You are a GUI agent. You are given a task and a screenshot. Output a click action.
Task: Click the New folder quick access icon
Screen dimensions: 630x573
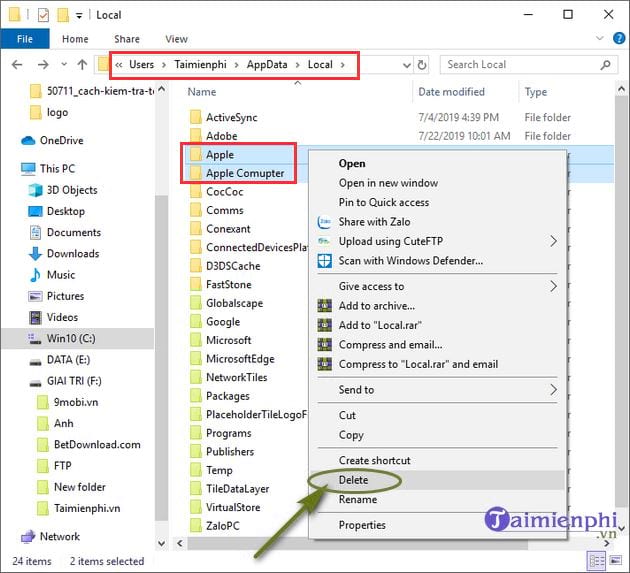point(63,15)
